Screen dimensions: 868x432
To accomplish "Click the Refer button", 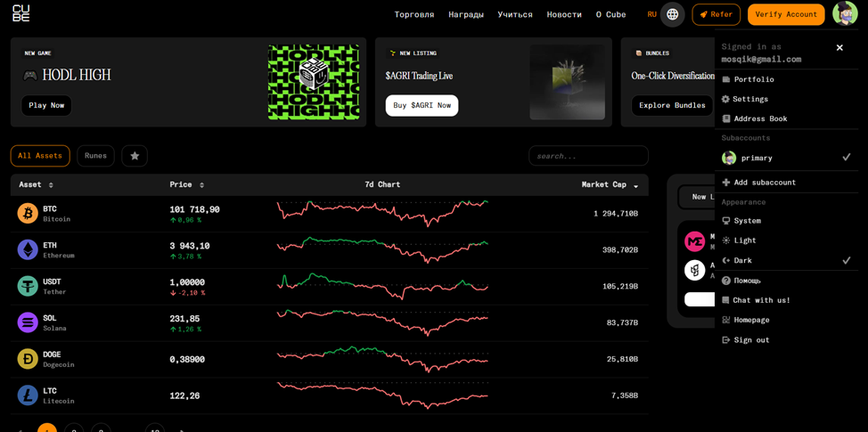I will (x=717, y=14).
